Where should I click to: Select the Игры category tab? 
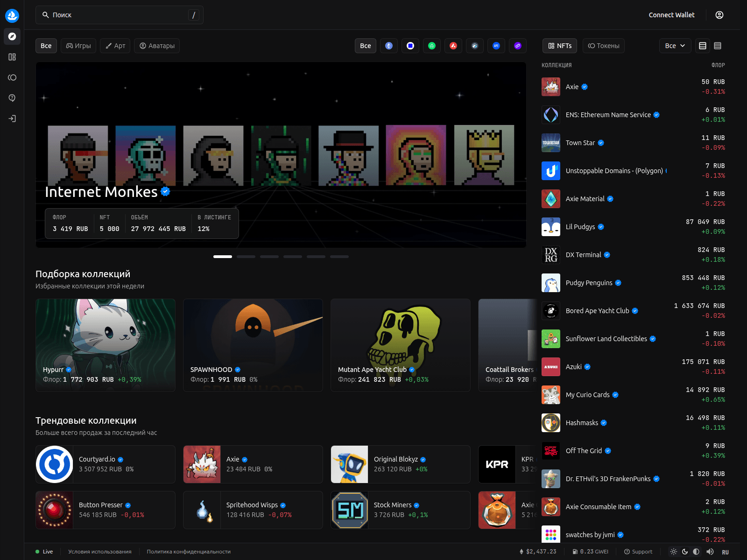78,46
